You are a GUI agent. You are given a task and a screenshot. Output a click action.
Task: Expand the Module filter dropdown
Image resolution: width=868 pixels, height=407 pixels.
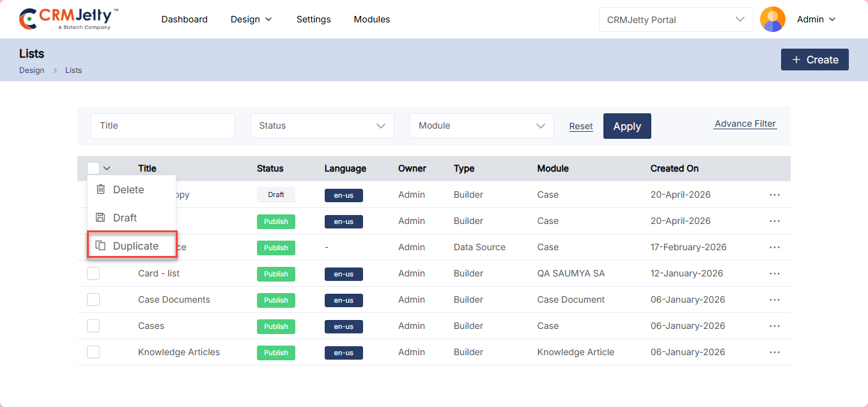[481, 126]
